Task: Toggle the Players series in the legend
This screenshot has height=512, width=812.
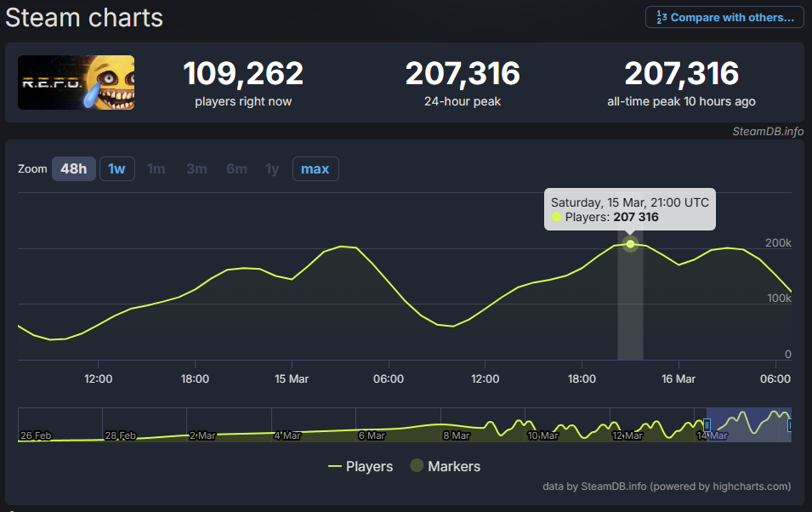Action: click(x=361, y=466)
